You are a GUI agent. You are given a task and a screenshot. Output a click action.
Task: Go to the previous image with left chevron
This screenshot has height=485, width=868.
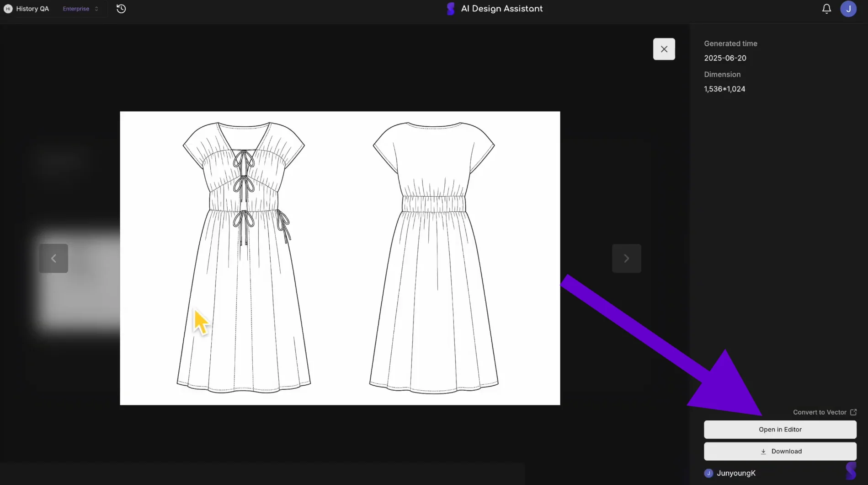(53, 259)
